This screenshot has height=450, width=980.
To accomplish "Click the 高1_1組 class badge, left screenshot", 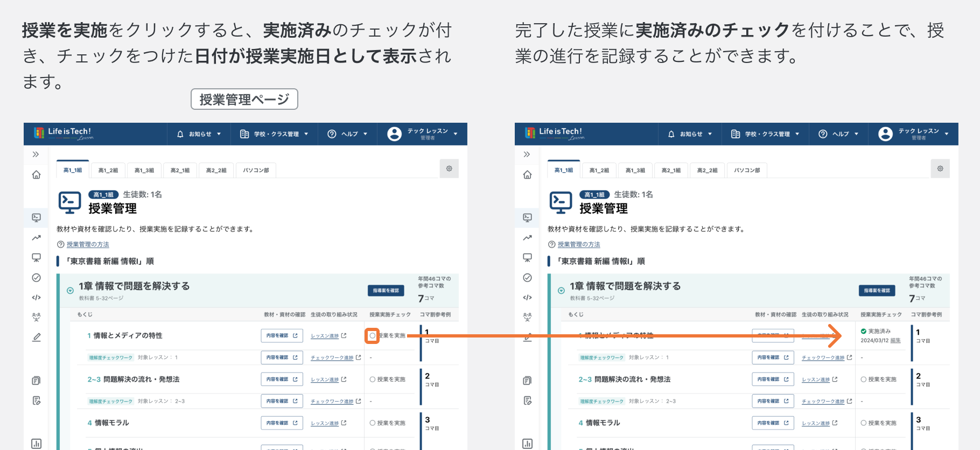I will point(103,195).
